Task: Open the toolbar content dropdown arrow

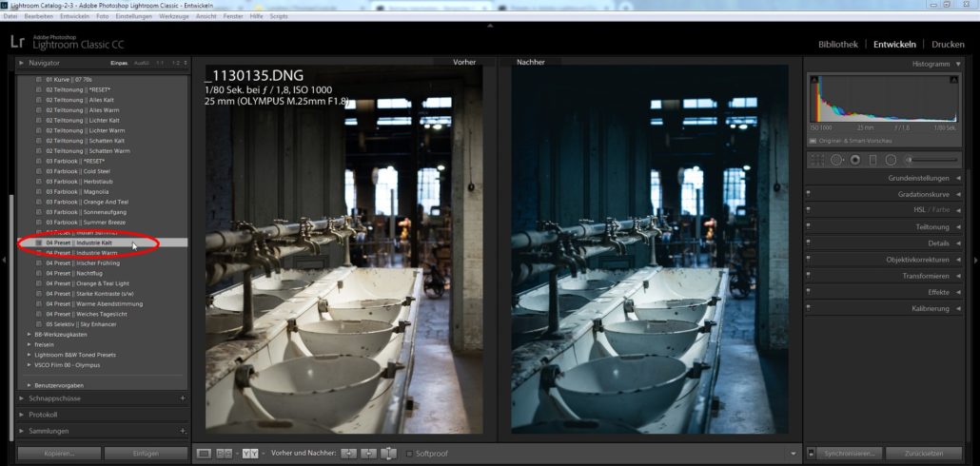Action: [794, 454]
